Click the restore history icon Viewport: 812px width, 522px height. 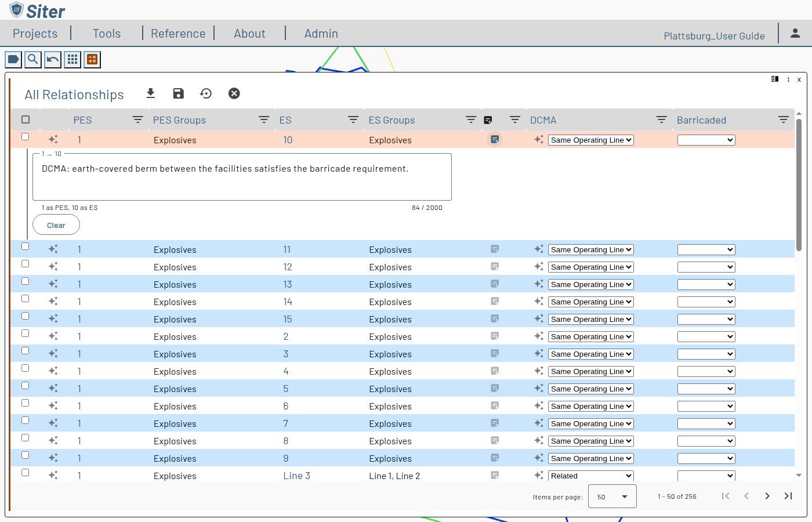point(206,93)
